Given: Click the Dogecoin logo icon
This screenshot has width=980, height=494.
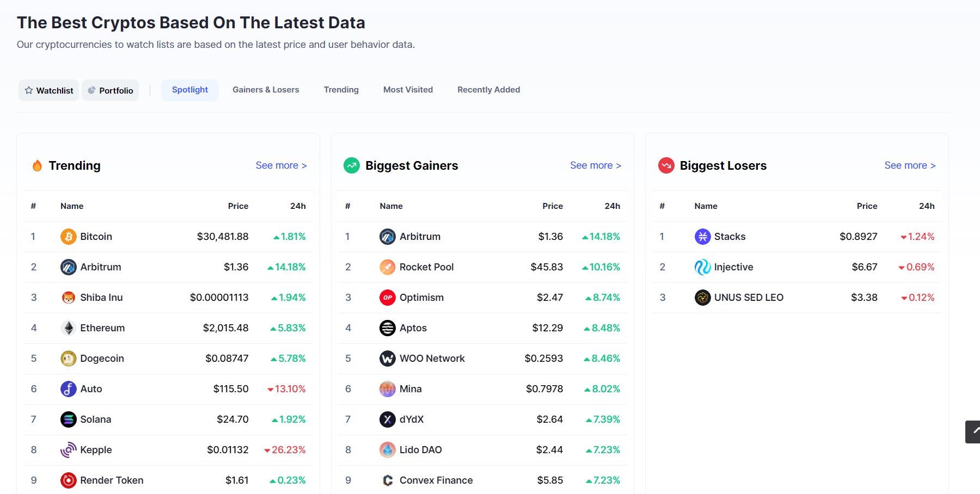Looking at the screenshot, I should click(x=68, y=359).
